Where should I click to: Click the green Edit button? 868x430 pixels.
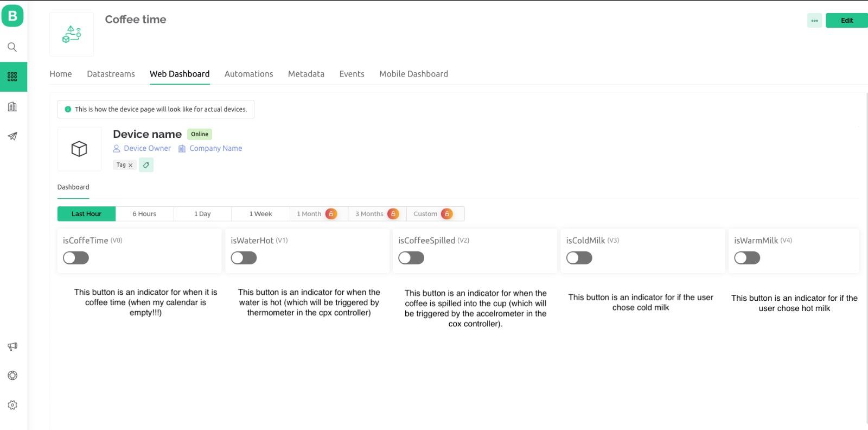click(x=847, y=21)
